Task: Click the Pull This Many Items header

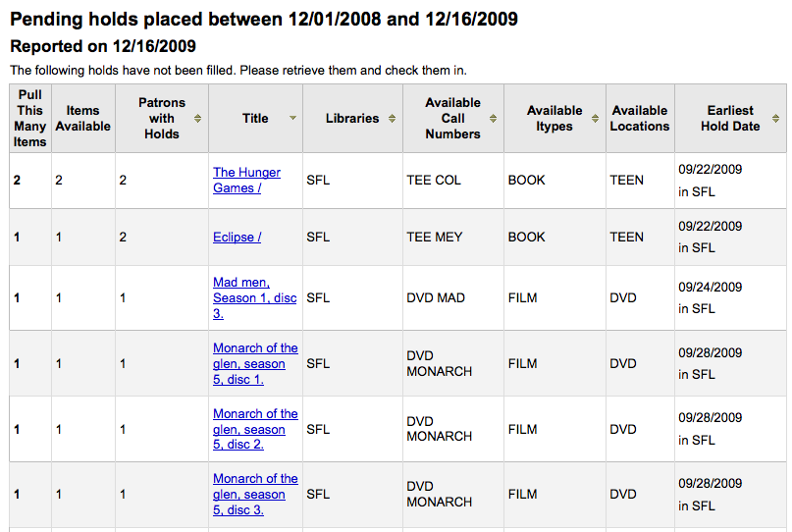Action: 30,118
